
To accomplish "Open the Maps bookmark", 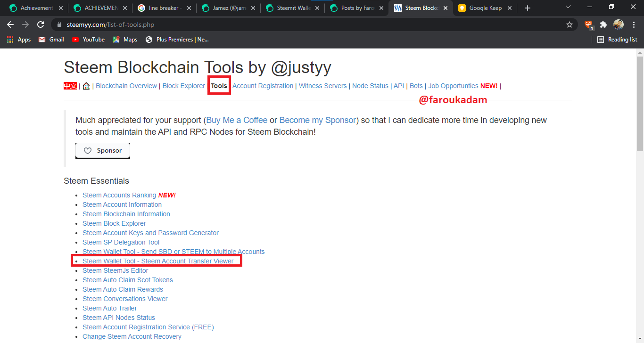I will click(125, 40).
